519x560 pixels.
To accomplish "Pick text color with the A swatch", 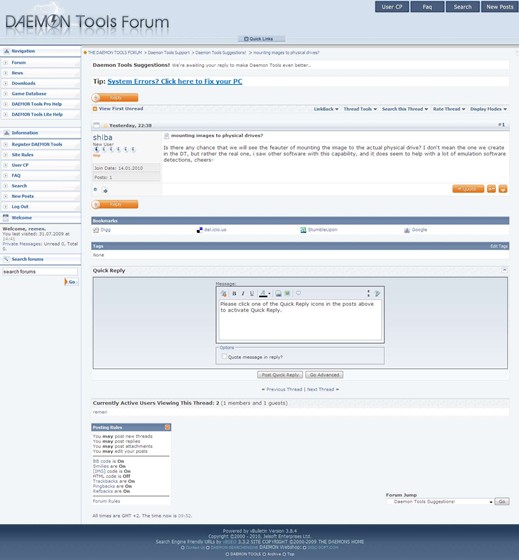I will pos(263,294).
